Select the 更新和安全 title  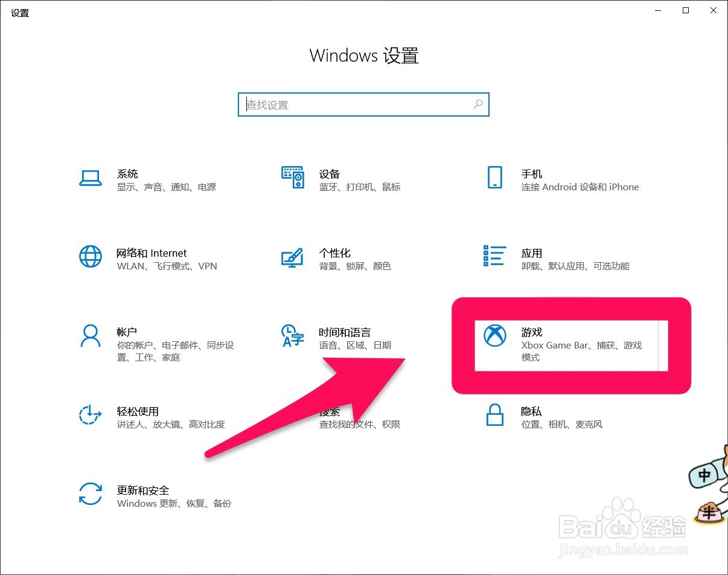(143, 490)
